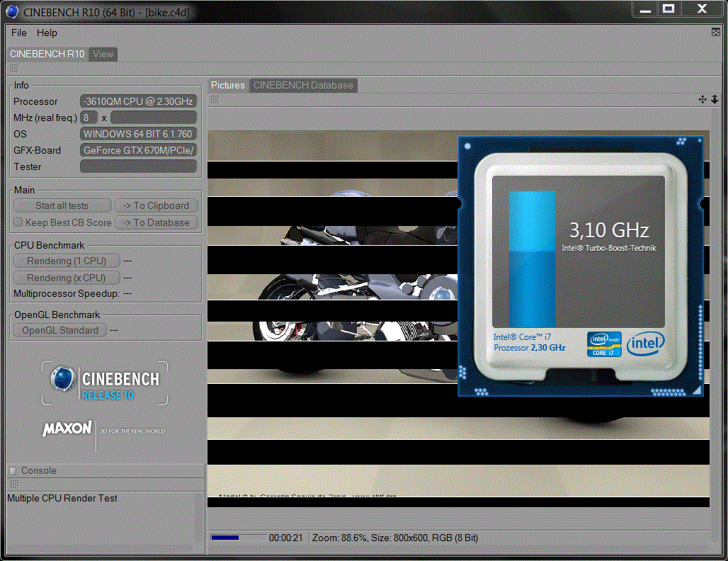
Task: Click the grip handle below CINEBENCH R10 tab
Action: click(x=14, y=69)
